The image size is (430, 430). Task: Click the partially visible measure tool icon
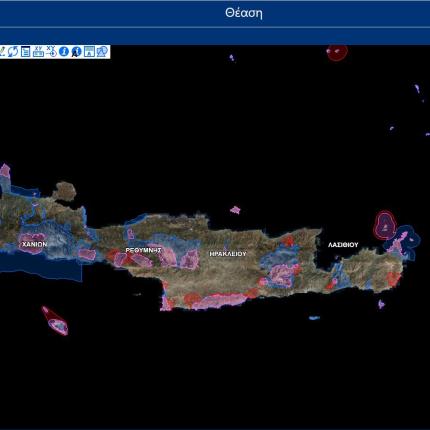click(x=3, y=52)
